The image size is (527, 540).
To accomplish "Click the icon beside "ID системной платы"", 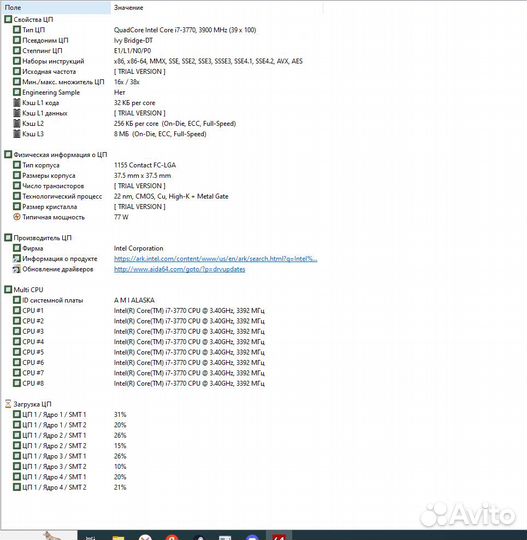I will pos(17,300).
